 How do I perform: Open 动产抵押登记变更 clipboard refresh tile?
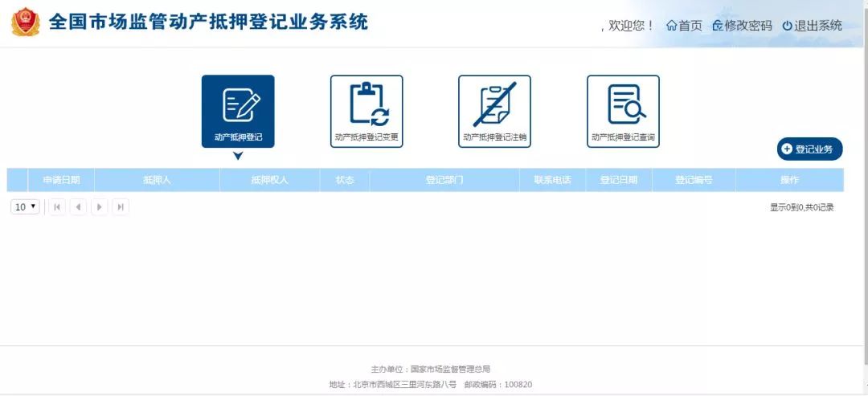(366, 111)
